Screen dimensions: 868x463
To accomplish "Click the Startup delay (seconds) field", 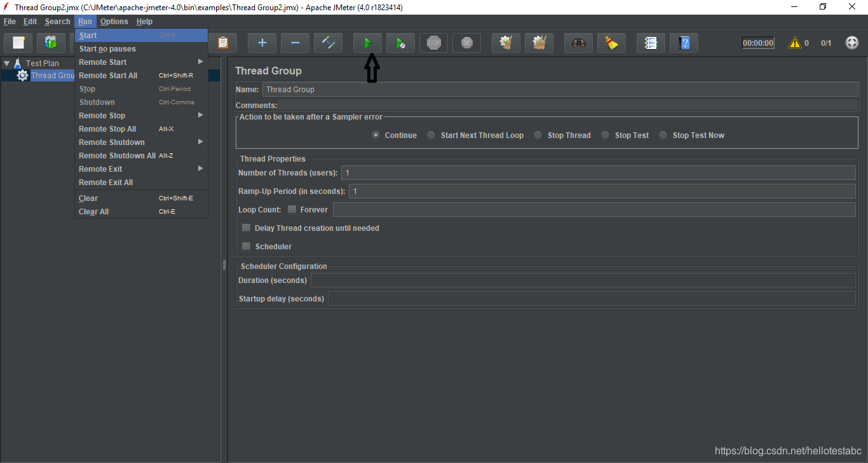I will click(x=592, y=299).
